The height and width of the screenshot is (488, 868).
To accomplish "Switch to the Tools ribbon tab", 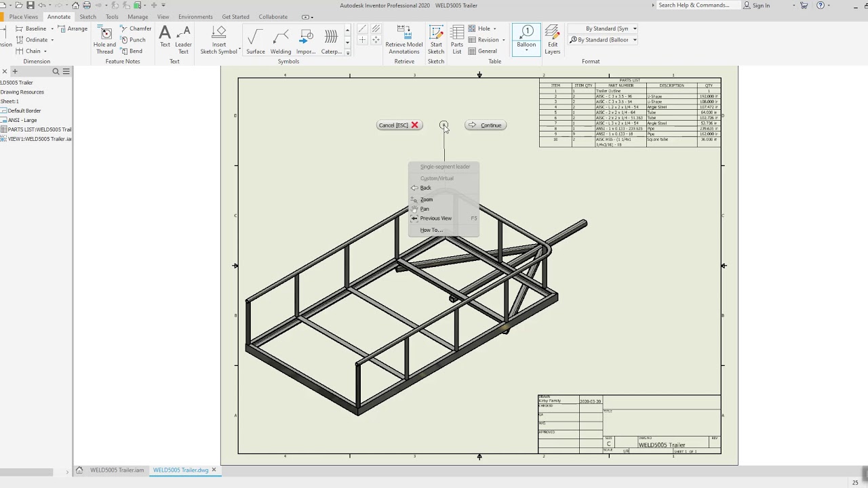I will click(x=112, y=16).
